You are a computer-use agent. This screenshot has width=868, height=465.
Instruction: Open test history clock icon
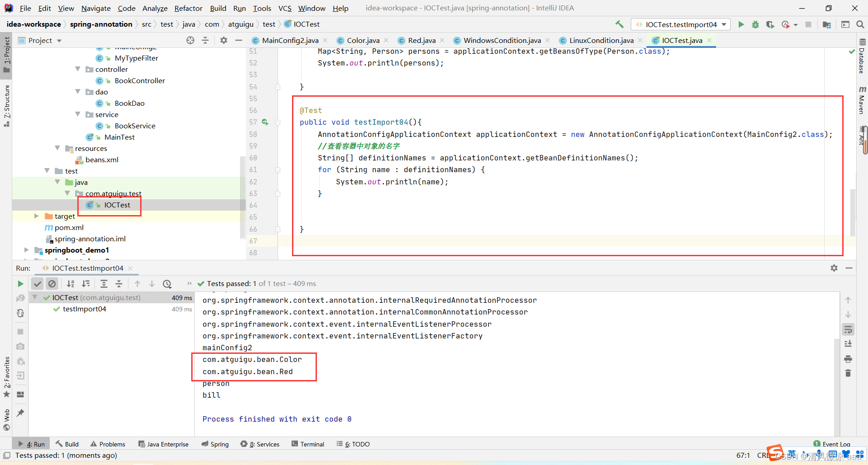pos(167,284)
